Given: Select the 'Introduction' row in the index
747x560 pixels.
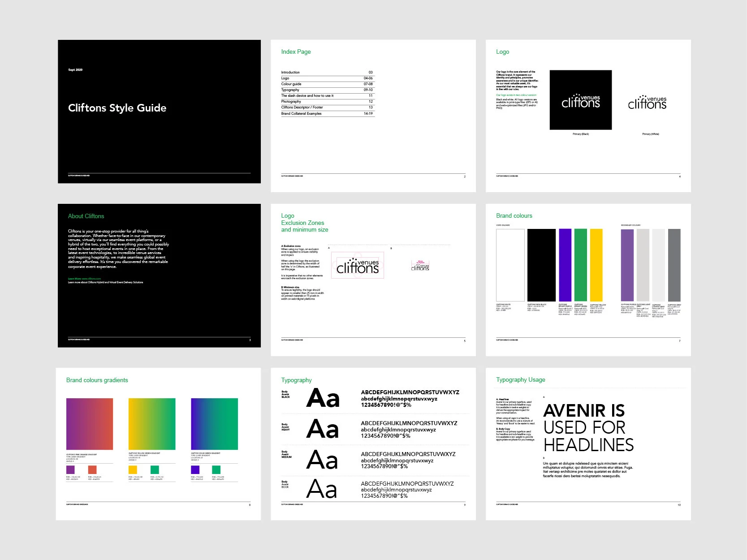Looking at the screenshot, I should pyautogui.click(x=327, y=72).
